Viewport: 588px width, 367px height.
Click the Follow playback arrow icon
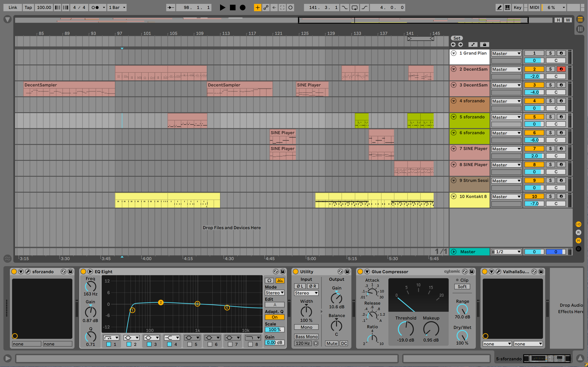[171, 8]
